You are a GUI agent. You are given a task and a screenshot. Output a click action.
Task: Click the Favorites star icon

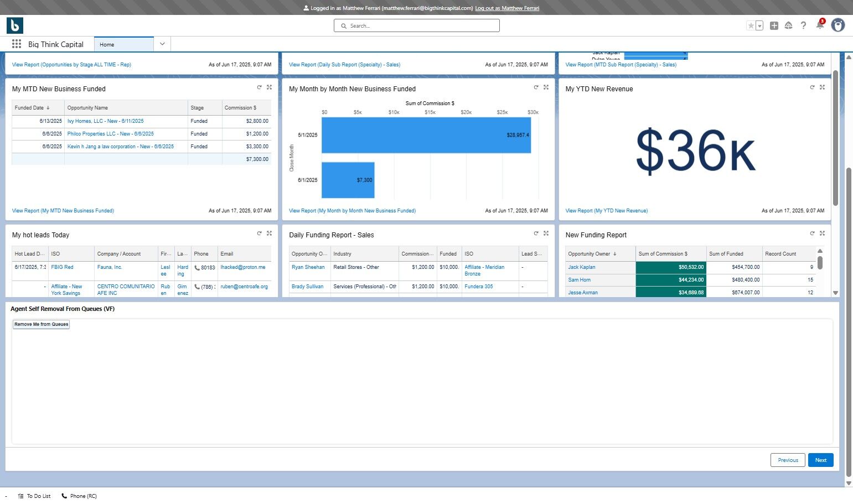click(751, 25)
